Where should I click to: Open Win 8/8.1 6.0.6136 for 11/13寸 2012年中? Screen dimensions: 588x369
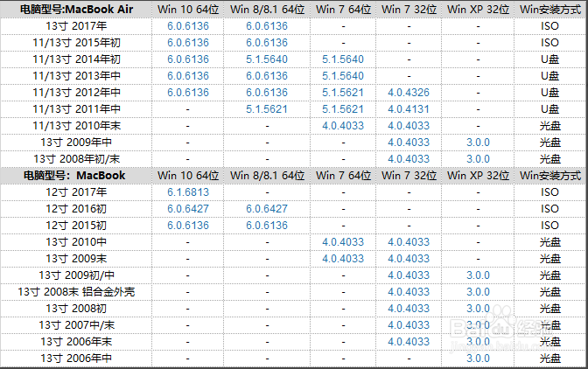click(267, 93)
